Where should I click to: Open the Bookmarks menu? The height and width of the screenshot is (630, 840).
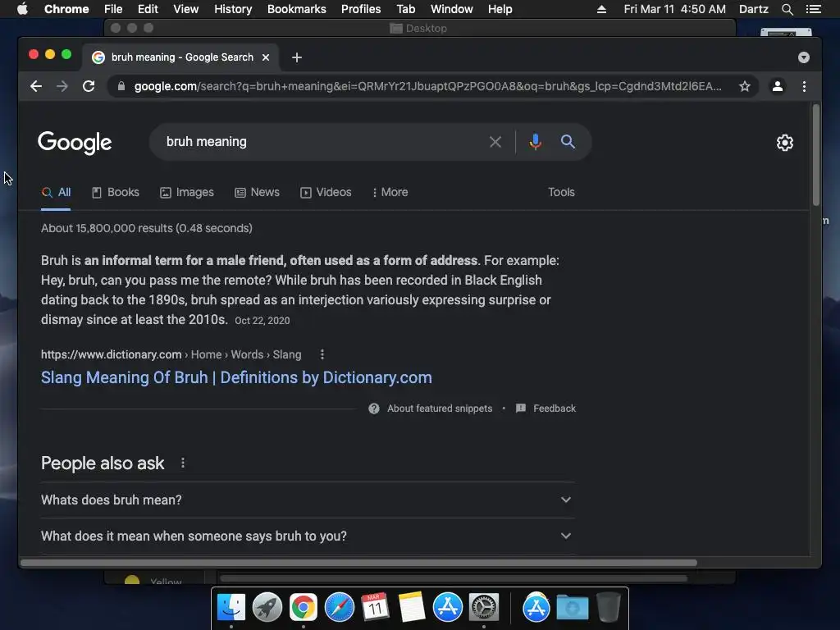click(297, 9)
